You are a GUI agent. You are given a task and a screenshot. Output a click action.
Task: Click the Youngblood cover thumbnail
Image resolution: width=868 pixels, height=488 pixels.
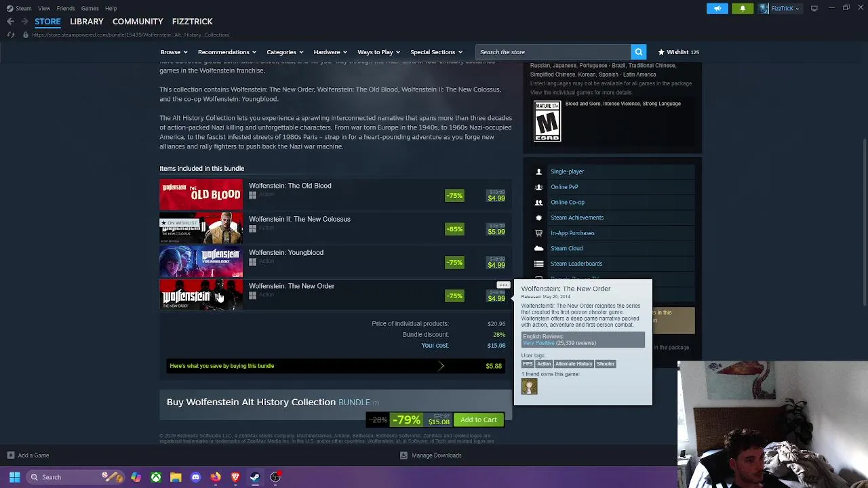tap(201, 262)
